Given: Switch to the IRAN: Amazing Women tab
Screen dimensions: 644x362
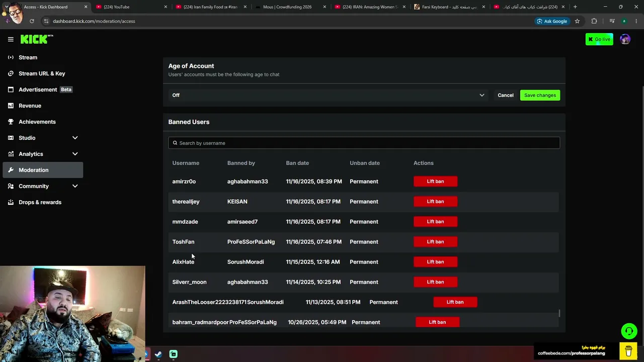Looking at the screenshot, I should click(369, 7).
